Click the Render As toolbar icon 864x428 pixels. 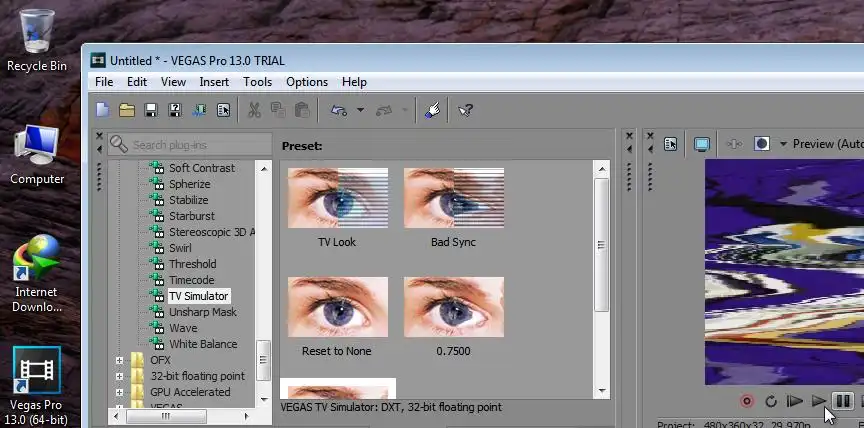coord(199,110)
